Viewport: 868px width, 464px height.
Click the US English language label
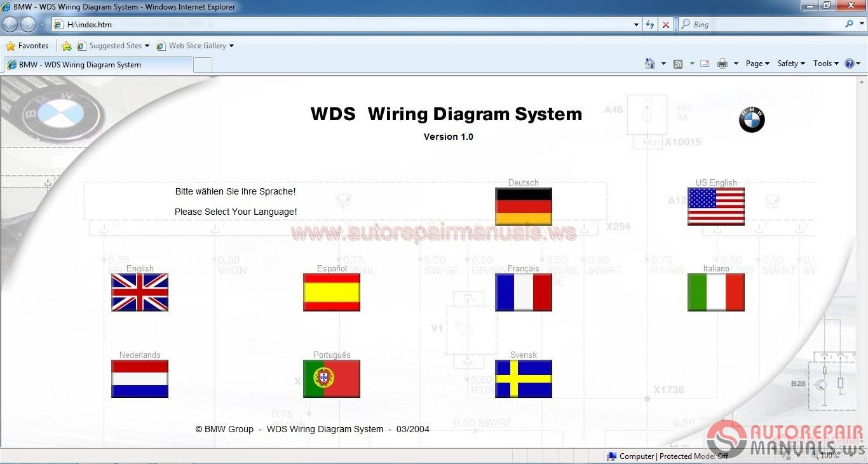pos(716,182)
